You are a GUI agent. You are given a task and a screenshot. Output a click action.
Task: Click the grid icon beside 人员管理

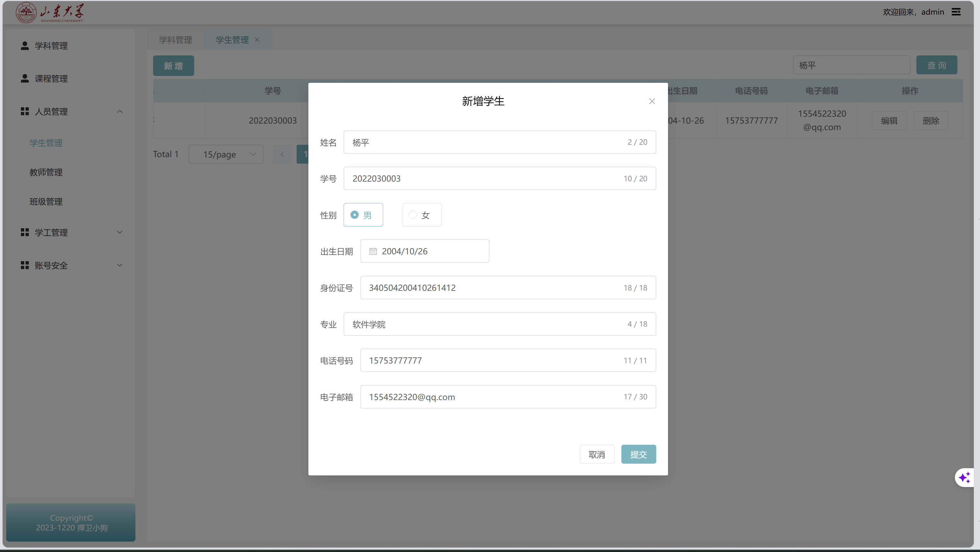(25, 112)
